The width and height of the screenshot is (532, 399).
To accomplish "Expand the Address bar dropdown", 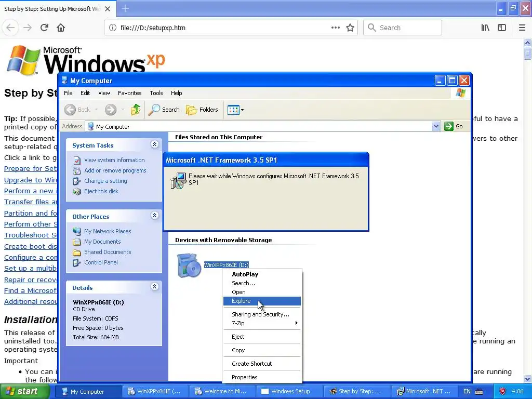I will 436,127.
